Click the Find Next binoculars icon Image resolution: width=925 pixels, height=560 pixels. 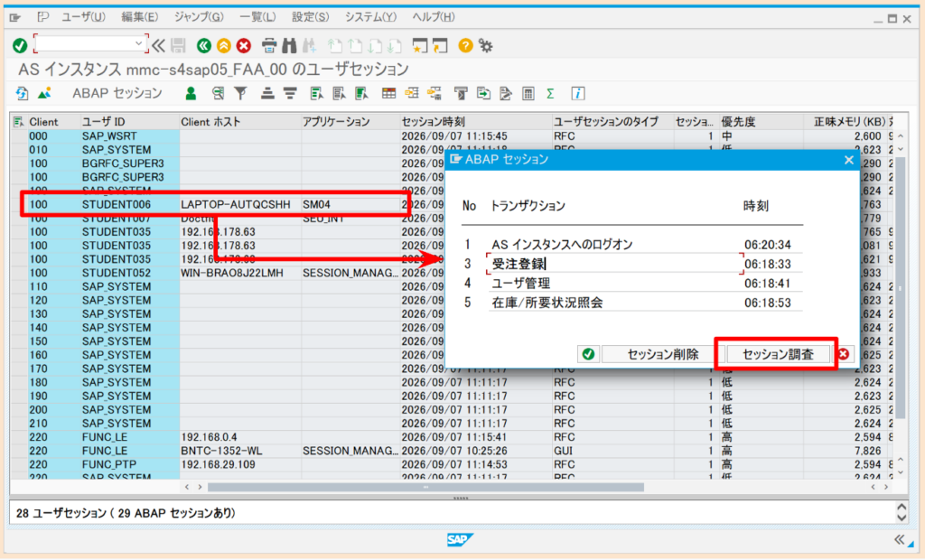pyautogui.click(x=309, y=45)
